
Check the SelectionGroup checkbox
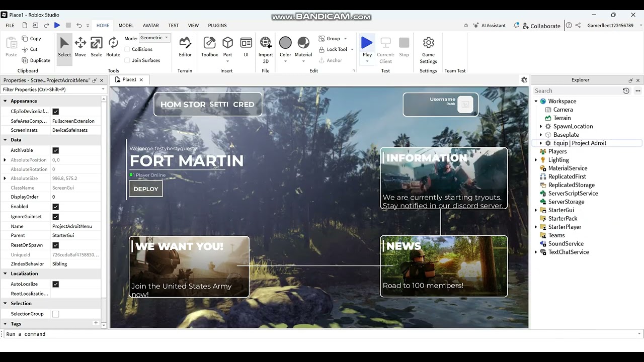[x=56, y=314]
